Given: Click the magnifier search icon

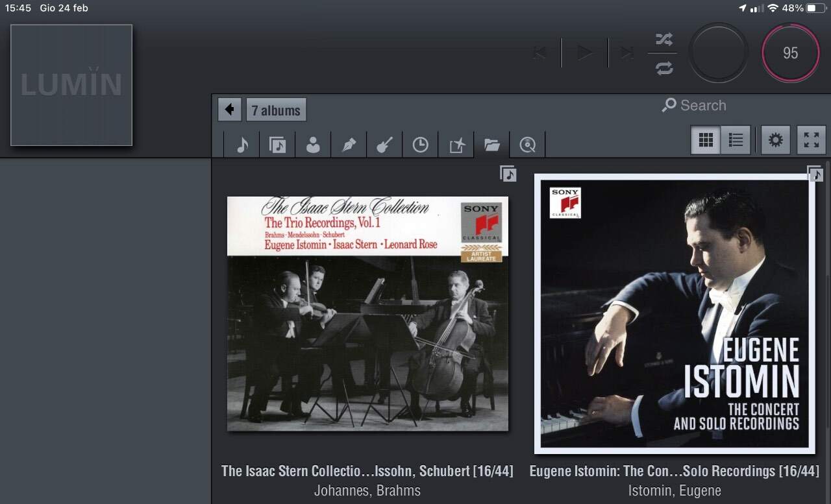Looking at the screenshot, I should click(669, 105).
